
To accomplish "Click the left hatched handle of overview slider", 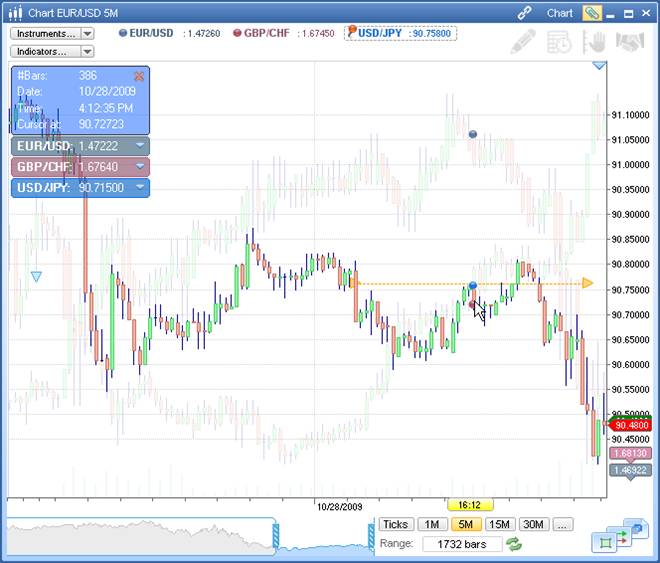I will 276,535.
